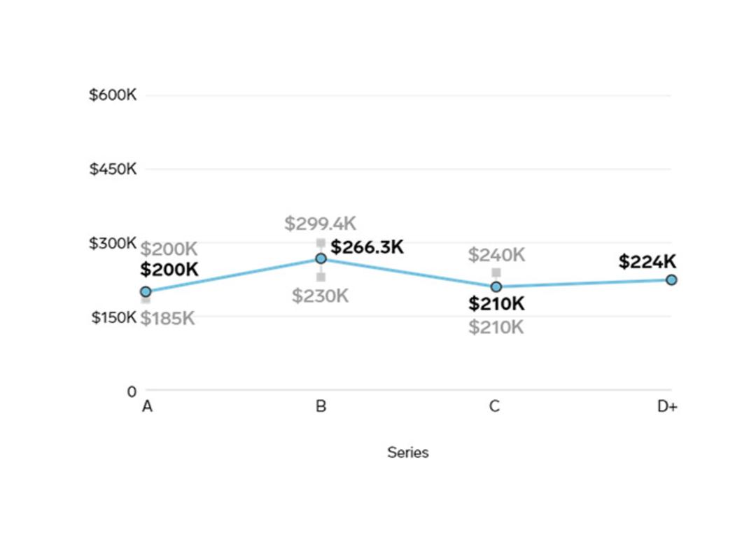Click the Series x-axis title
The height and width of the screenshot is (540, 756).
pos(408,452)
